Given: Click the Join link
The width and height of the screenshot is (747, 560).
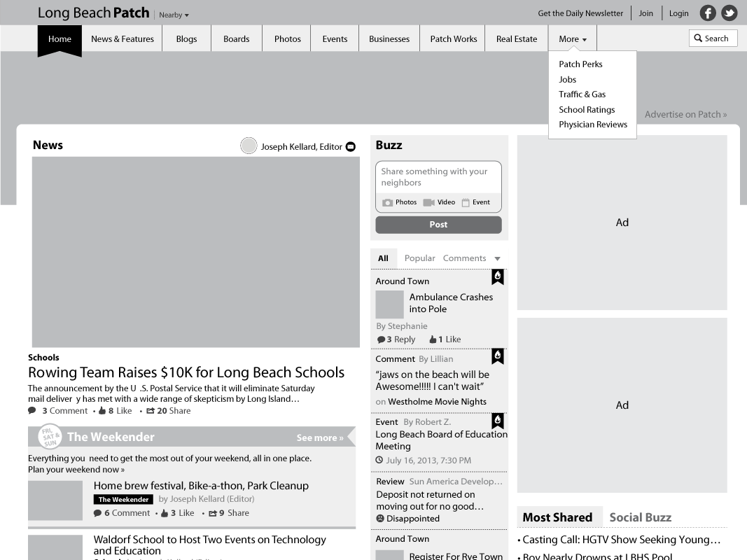Looking at the screenshot, I should click(x=645, y=13).
